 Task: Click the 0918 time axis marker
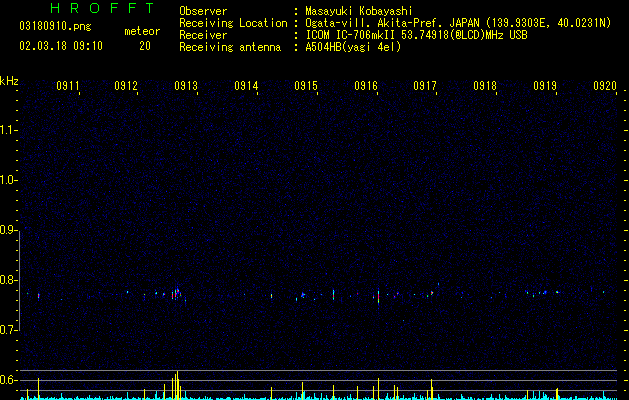tap(485, 85)
